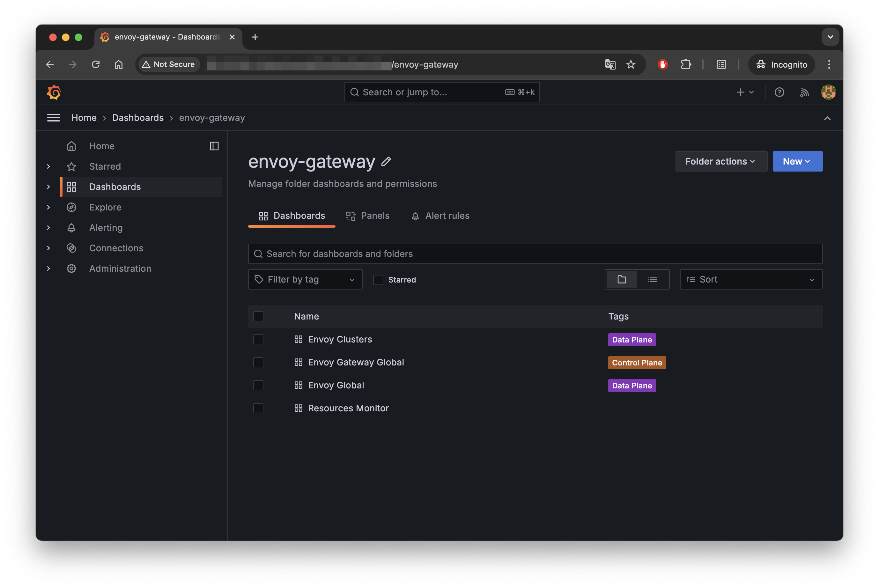
Task: Open the browser extensions puzzle icon
Action: pyautogui.click(x=686, y=64)
